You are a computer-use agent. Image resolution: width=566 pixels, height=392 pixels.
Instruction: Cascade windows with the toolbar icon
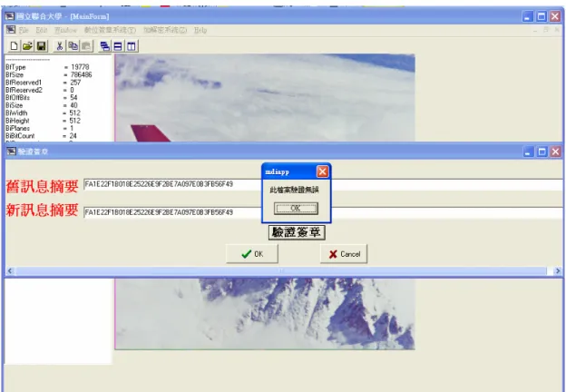[104, 46]
